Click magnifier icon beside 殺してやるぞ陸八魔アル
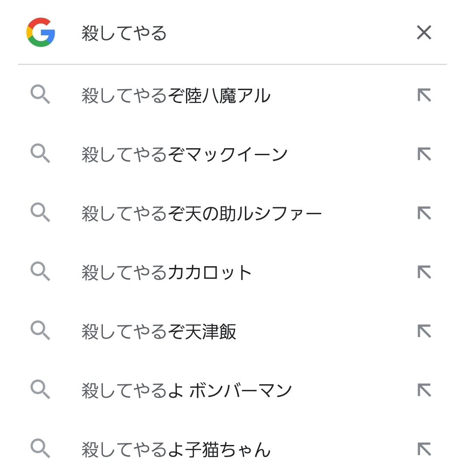This screenshot has width=465, height=476. click(x=40, y=94)
